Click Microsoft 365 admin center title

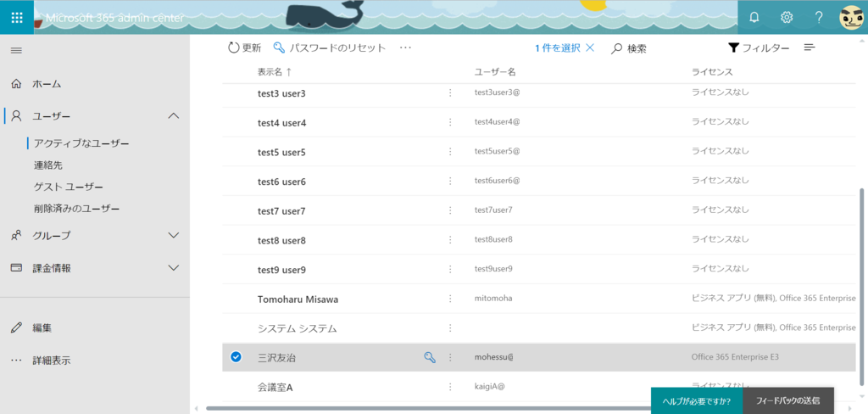(114, 18)
